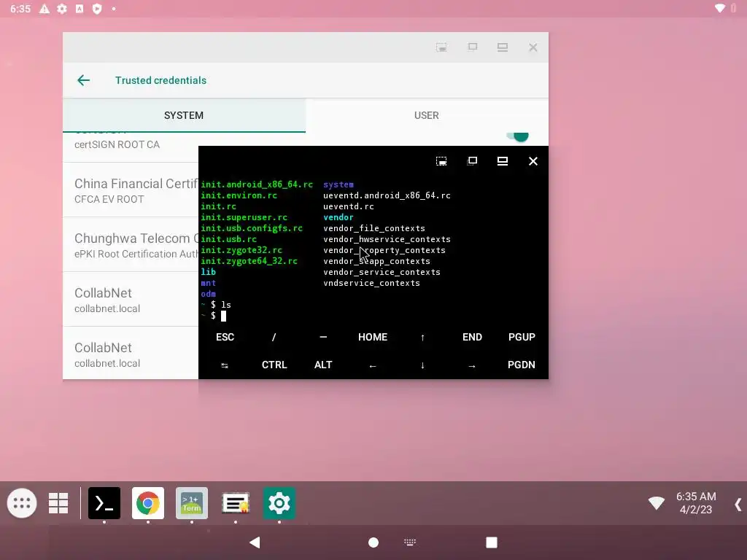Tap the ESC key in terminal
The width and height of the screenshot is (747, 560).
pyautogui.click(x=225, y=337)
